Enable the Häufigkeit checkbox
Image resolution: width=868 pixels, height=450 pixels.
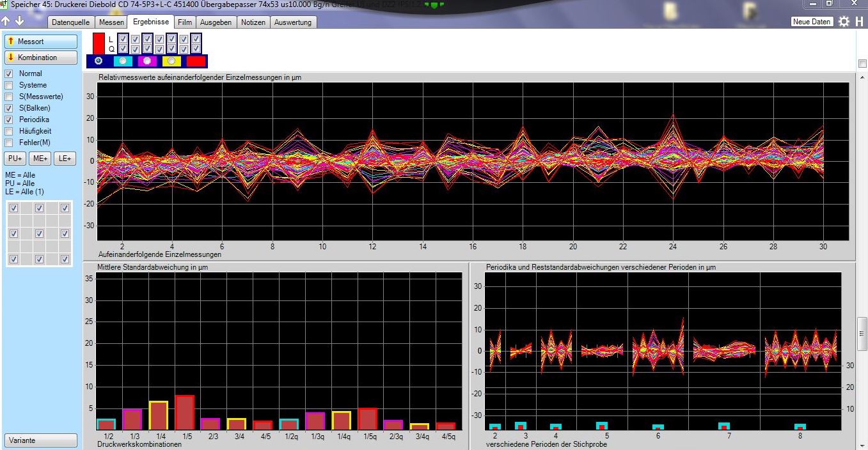pos(9,131)
